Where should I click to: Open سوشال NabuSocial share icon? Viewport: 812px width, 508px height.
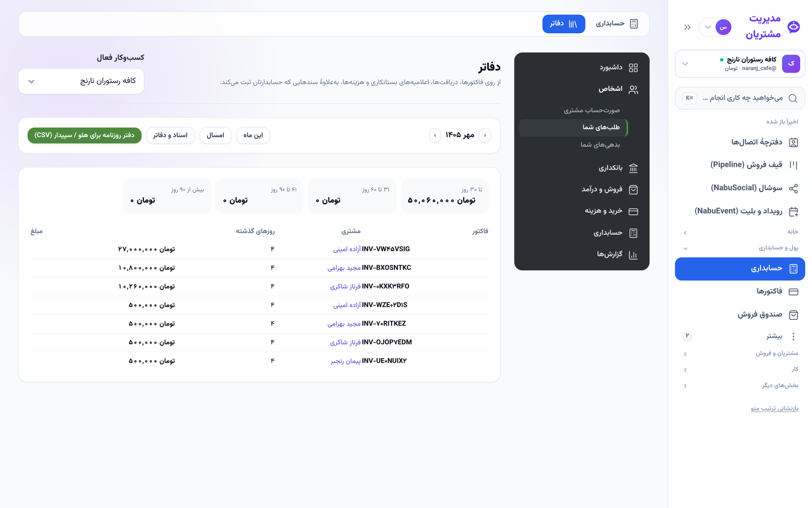794,188
